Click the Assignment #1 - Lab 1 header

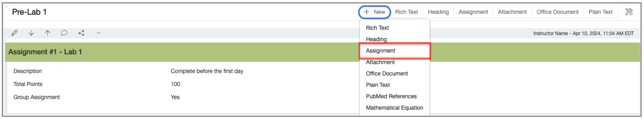(x=45, y=52)
